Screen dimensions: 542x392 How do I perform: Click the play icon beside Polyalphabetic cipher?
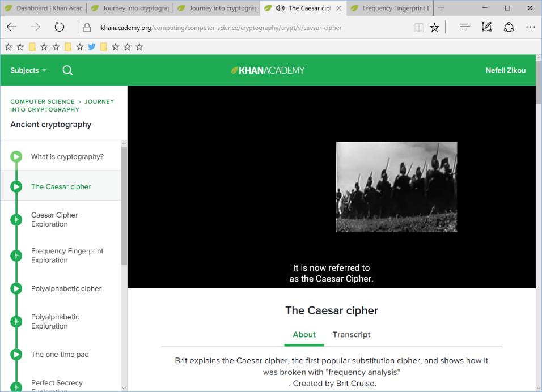point(16,288)
